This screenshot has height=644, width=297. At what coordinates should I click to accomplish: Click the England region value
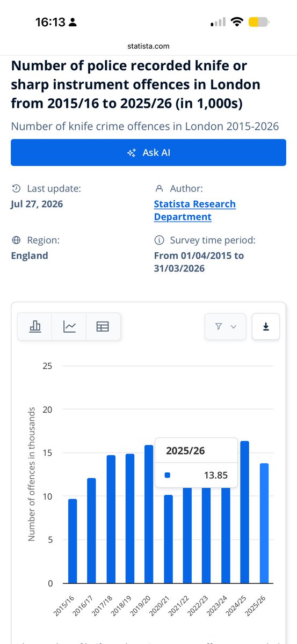pyautogui.click(x=30, y=255)
